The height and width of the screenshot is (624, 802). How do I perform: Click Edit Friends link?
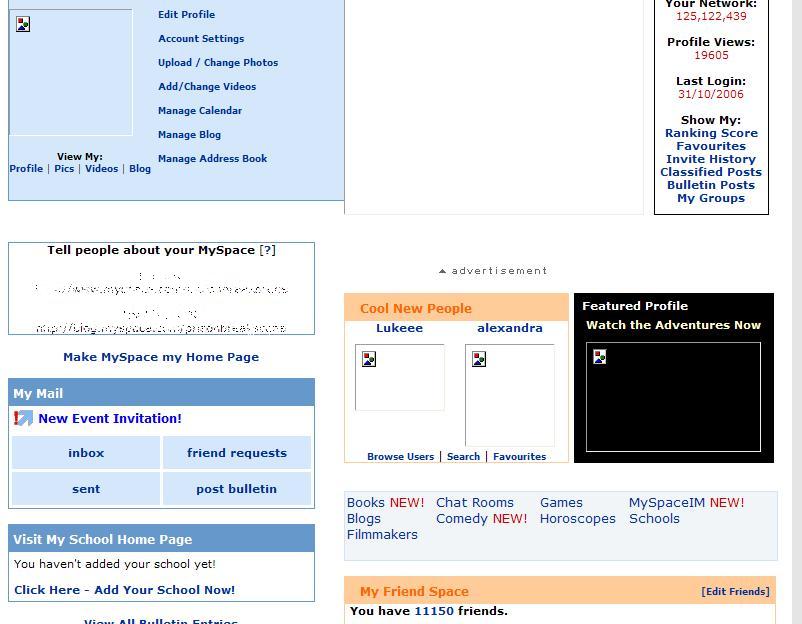(735, 591)
